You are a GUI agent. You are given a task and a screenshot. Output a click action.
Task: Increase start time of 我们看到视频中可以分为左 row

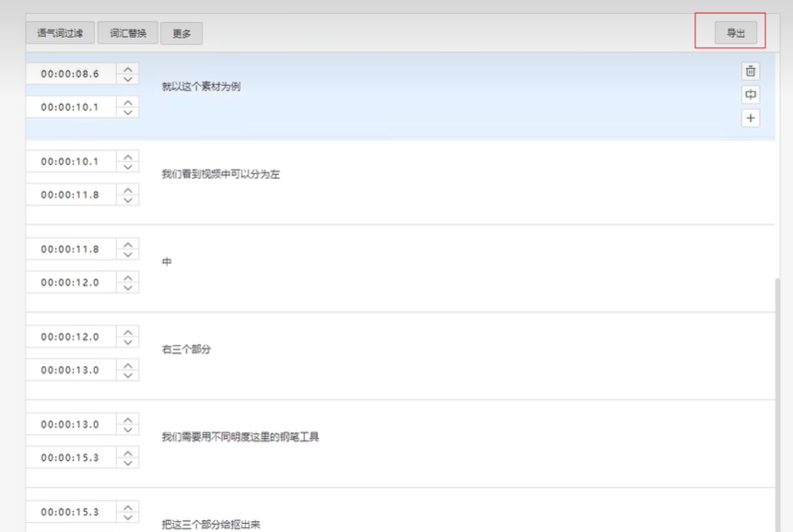tap(128, 157)
